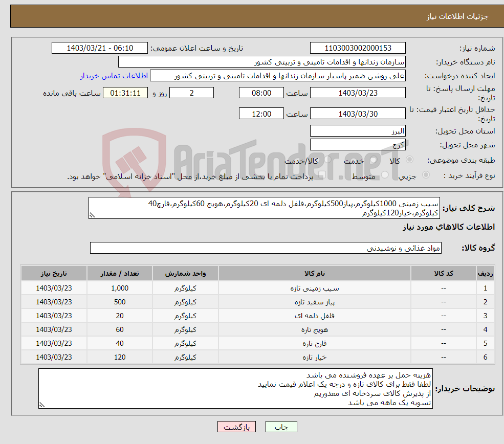This screenshot has width=504, height=444.
Task: Click the remaining time field 01:31:11
Action: (x=125, y=93)
